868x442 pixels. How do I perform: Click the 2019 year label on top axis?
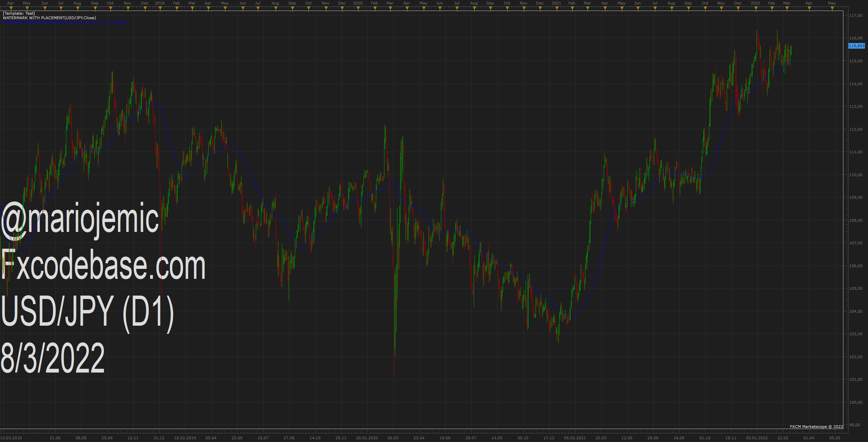[x=160, y=3]
